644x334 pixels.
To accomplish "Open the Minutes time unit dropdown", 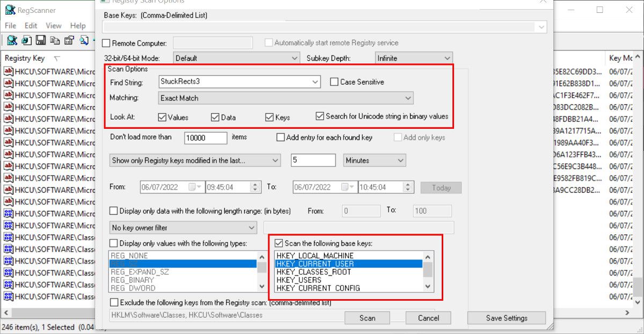I will [x=374, y=160].
